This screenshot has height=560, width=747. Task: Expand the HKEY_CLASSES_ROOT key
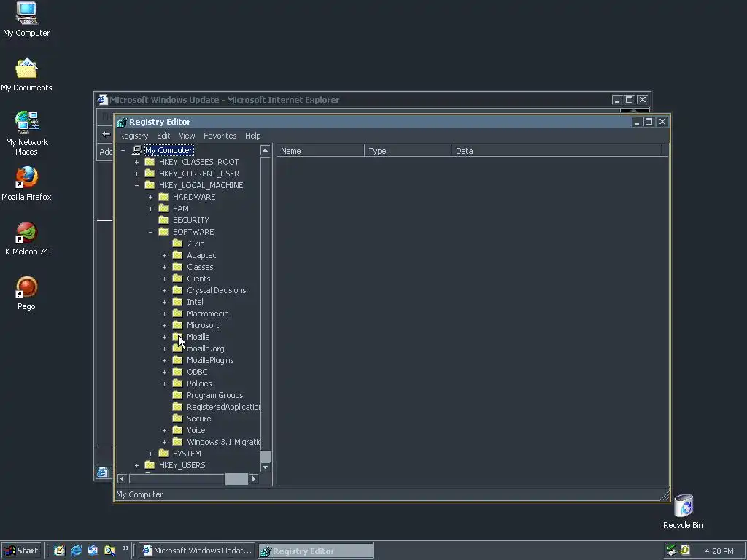(136, 162)
